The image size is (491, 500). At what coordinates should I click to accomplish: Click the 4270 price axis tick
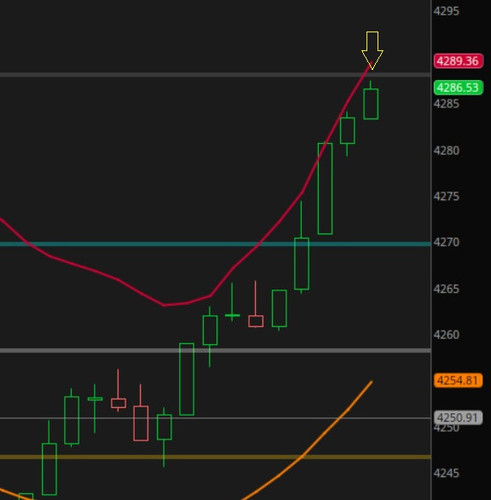pyautogui.click(x=446, y=242)
